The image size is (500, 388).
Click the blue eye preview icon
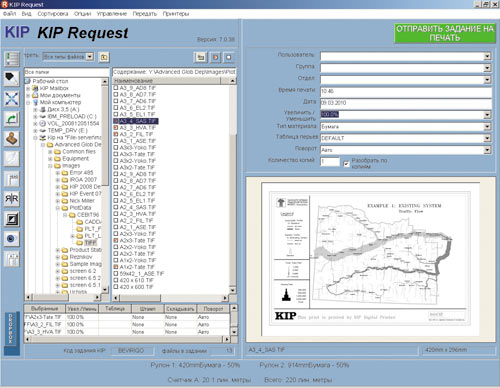[12, 239]
